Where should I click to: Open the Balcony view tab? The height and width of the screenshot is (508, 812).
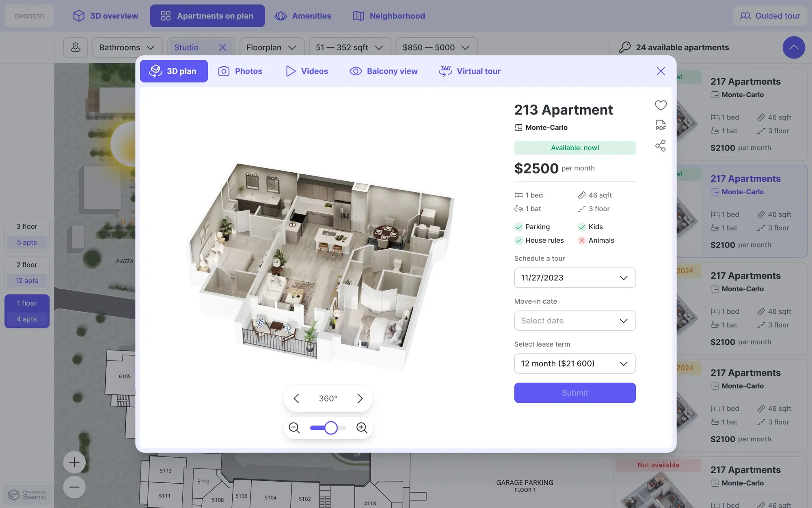point(384,71)
